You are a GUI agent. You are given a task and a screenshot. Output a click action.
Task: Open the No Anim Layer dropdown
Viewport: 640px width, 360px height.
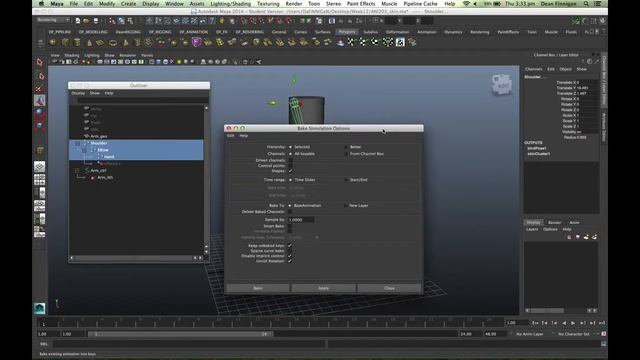tap(530, 334)
